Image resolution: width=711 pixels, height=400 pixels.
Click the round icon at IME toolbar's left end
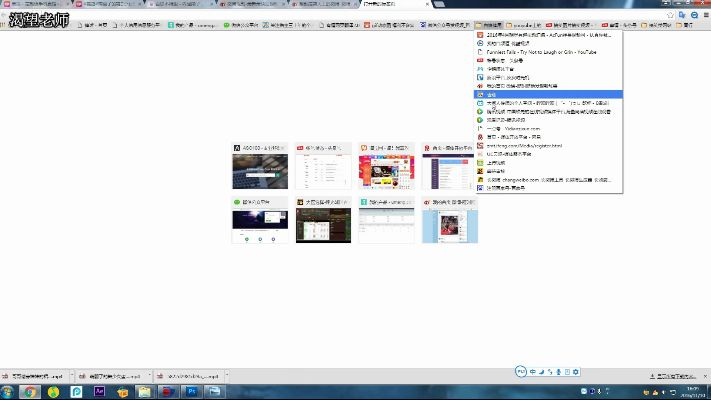521,372
